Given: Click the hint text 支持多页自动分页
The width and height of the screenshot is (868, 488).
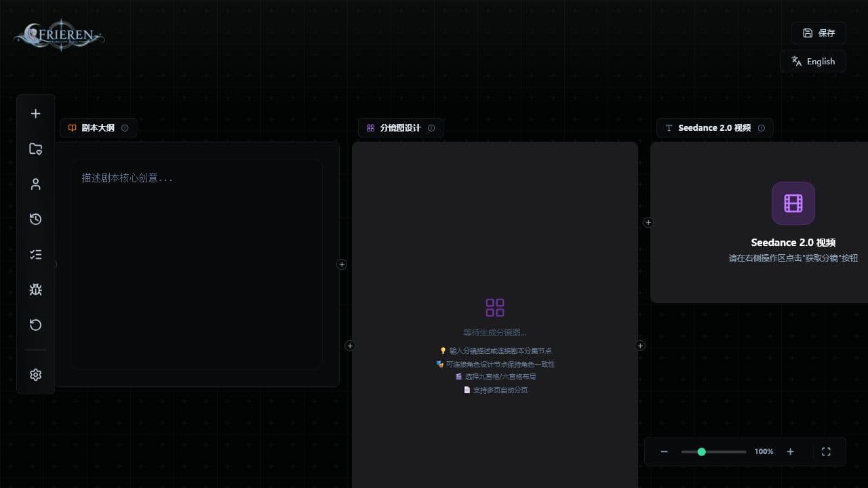Looking at the screenshot, I should [x=500, y=390].
